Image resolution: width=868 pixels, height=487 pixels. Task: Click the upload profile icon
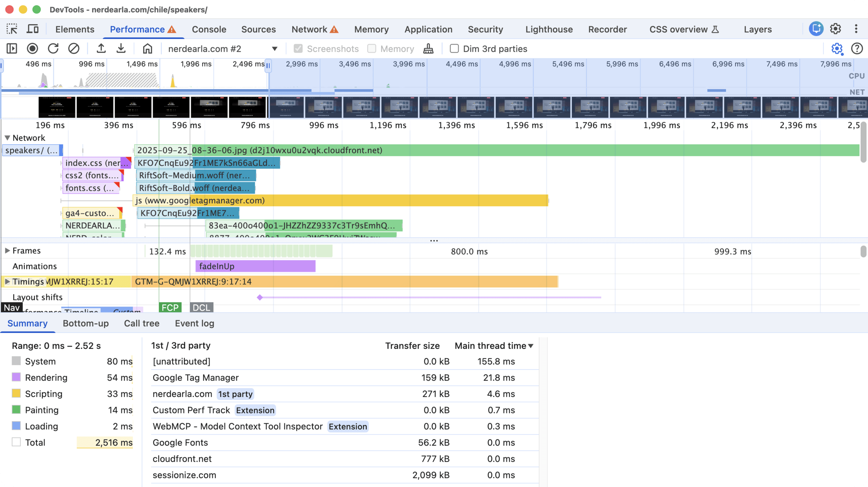click(x=101, y=49)
